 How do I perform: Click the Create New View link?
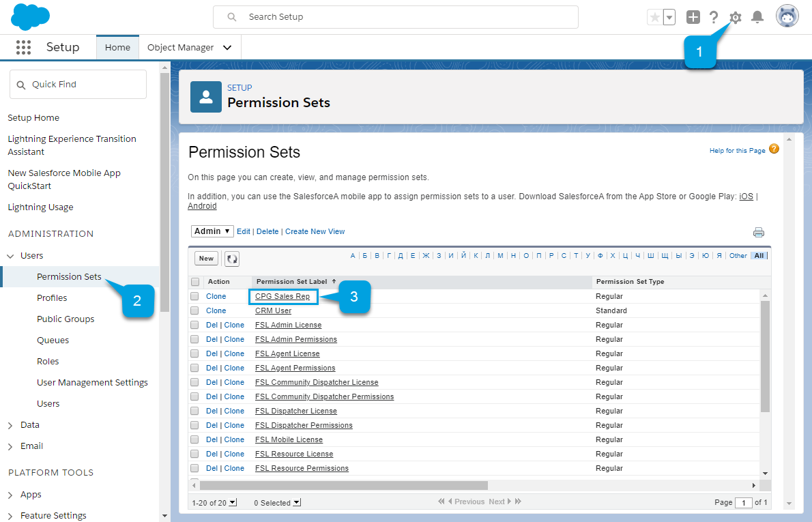coord(315,231)
